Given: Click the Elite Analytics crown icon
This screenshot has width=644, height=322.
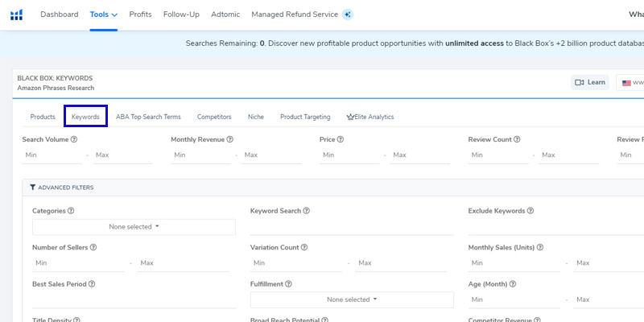Looking at the screenshot, I should 350,117.
